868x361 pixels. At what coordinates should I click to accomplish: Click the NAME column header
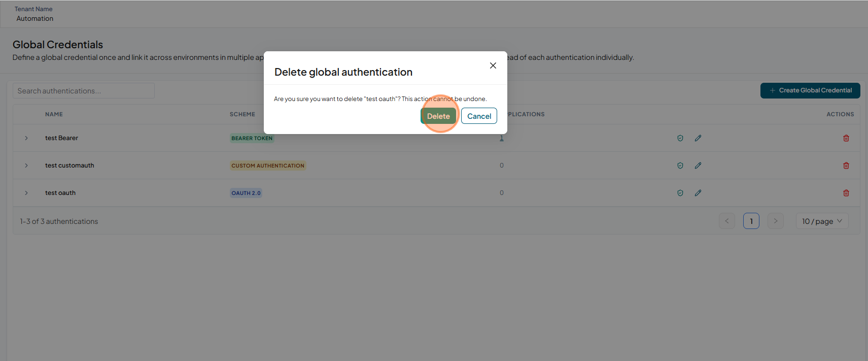[54, 114]
